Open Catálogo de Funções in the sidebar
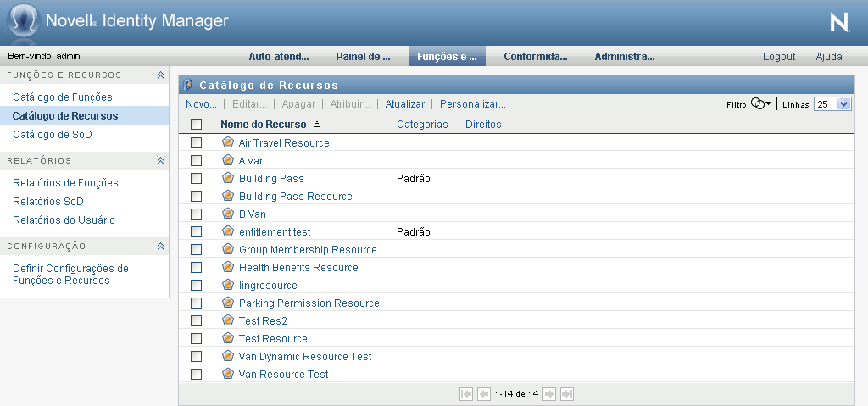This screenshot has height=406, width=868. pos(63,97)
